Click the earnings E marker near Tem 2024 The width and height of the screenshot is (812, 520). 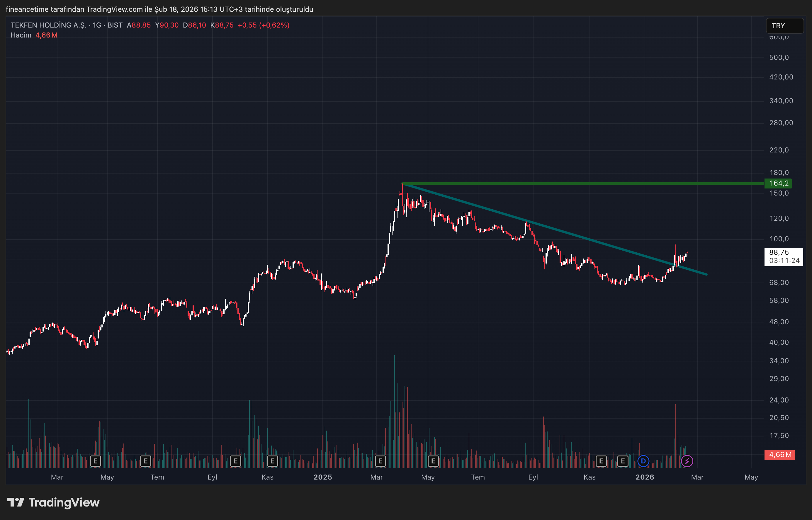[x=145, y=461]
